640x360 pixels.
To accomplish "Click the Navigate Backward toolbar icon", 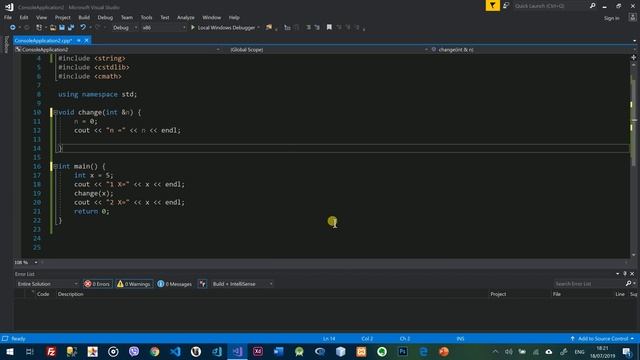I will coord(13,27).
